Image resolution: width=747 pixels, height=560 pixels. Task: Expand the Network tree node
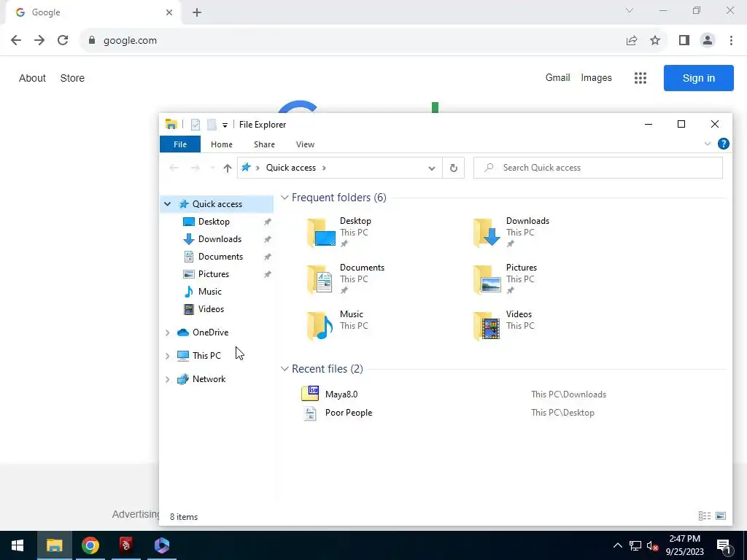[167, 379]
